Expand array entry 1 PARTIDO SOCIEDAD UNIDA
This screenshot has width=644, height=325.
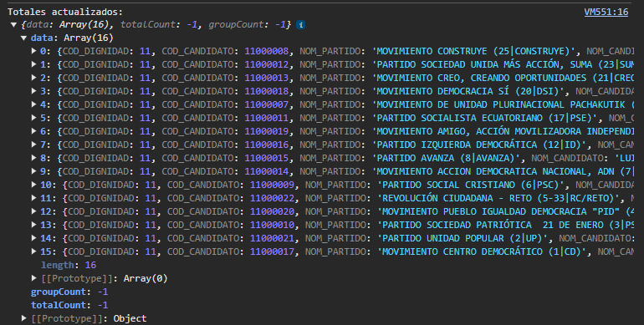click(x=34, y=64)
